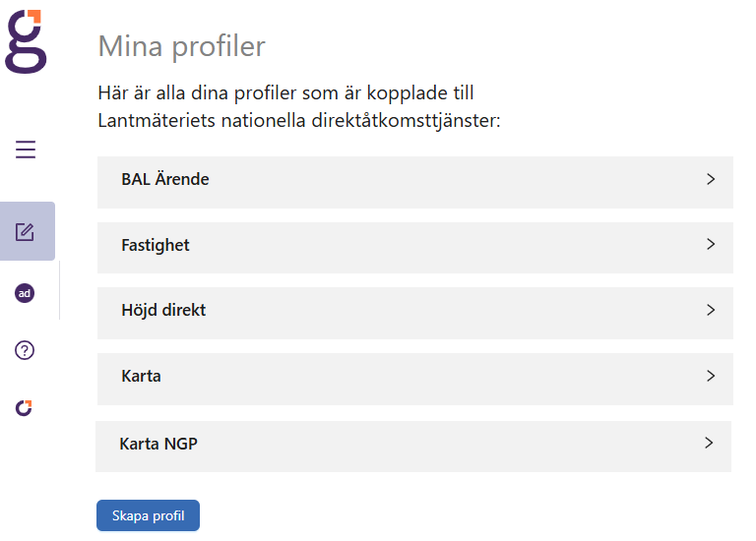
Task: Click the round "ad" account icon
Action: [x=25, y=292]
